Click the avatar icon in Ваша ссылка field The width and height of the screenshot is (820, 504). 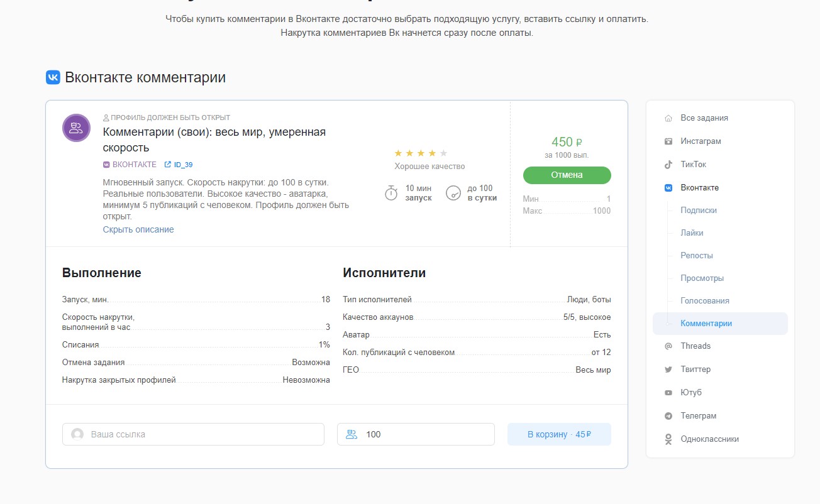77,434
